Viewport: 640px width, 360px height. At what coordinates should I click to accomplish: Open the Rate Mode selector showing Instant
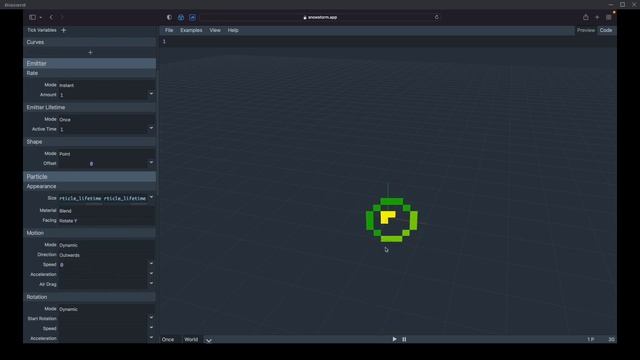tap(106, 85)
